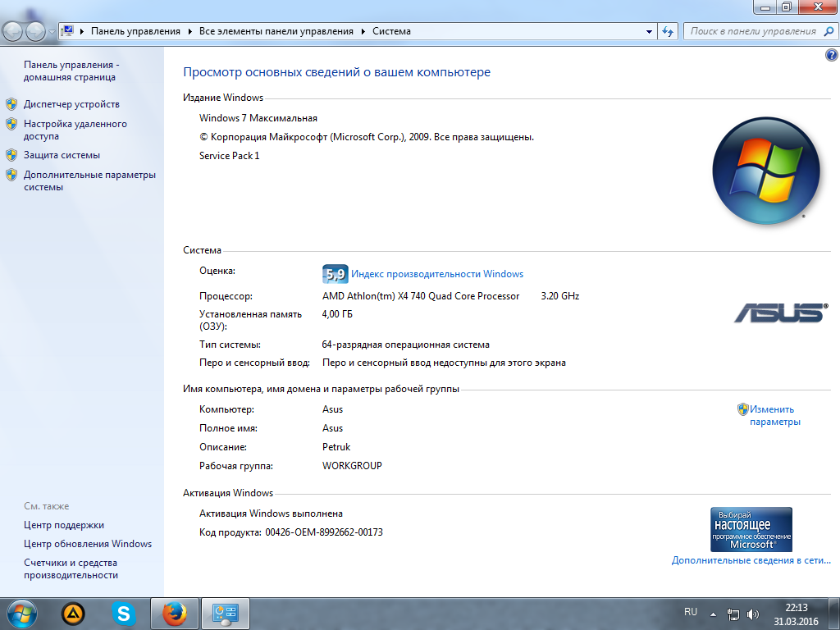The height and width of the screenshot is (630, 840).
Task: Click Petruk description value
Action: click(x=336, y=447)
